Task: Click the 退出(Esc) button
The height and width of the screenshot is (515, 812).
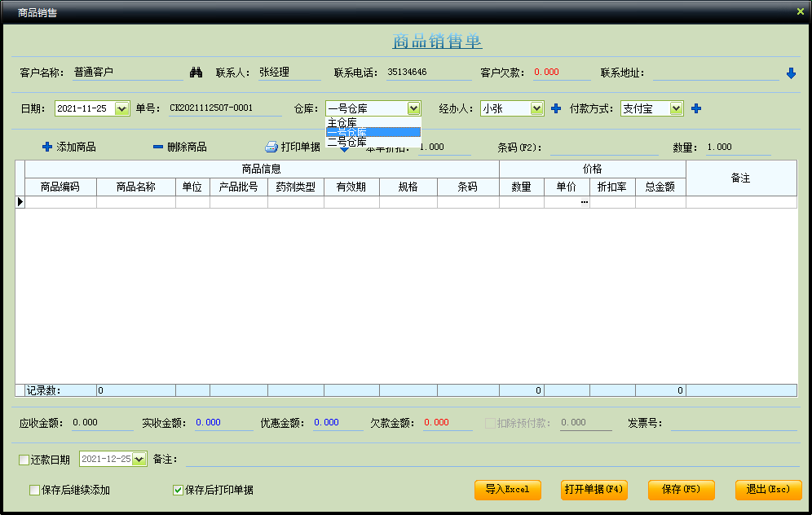Action: click(x=769, y=490)
